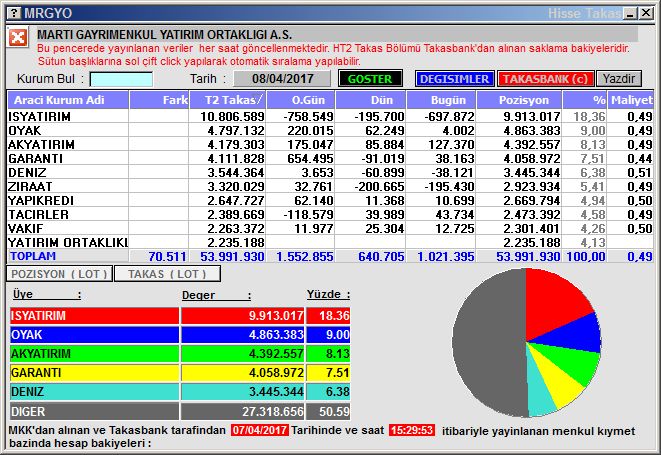Select ZIRAAT row in the table
661x455 pixels.
click(x=330, y=186)
